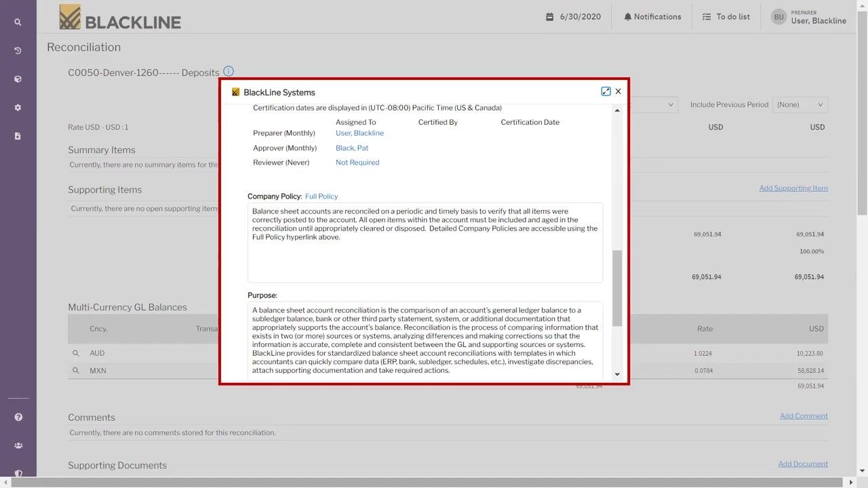
Task: Click horizontal scrollbar right arrow
Action: pyautogui.click(x=852, y=483)
